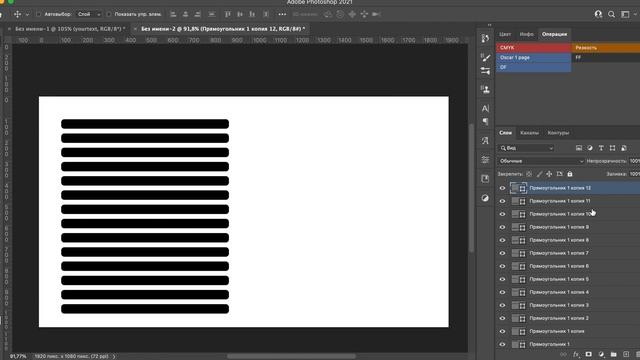Click lock image pixels brush icon

[x=539, y=174]
